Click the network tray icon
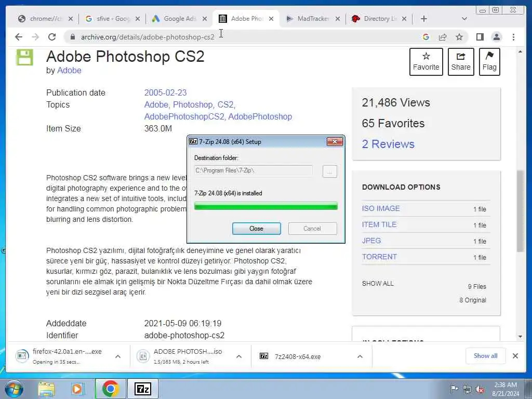Image resolution: width=532 pixels, height=399 pixels. click(467, 389)
